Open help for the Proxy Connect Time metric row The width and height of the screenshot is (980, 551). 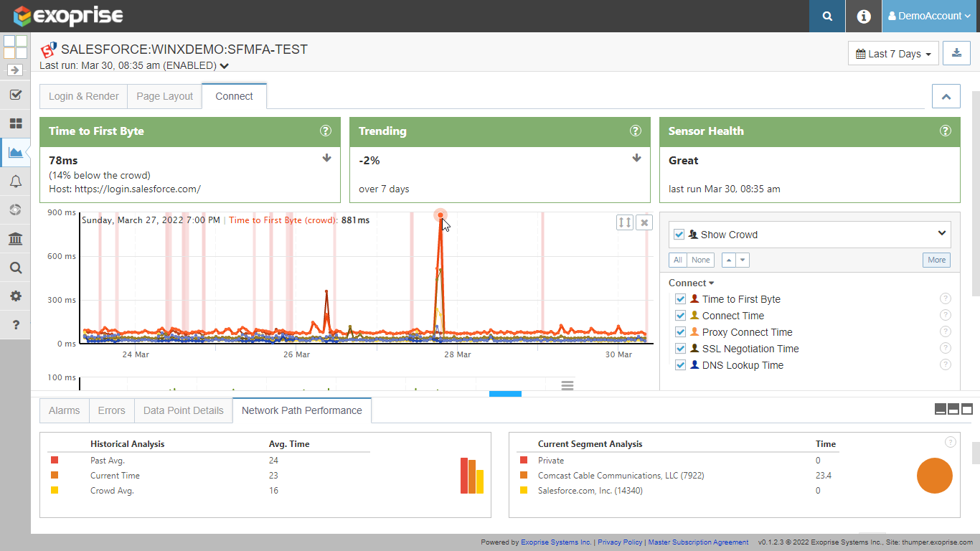[946, 332]
